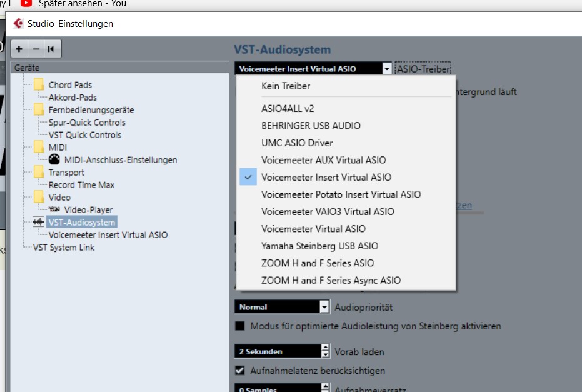
Task: Click the plus add device button
Action: [19, 49]
